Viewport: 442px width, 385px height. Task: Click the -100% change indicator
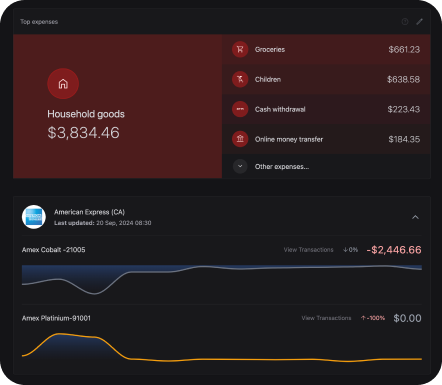(x=373, y=318)
